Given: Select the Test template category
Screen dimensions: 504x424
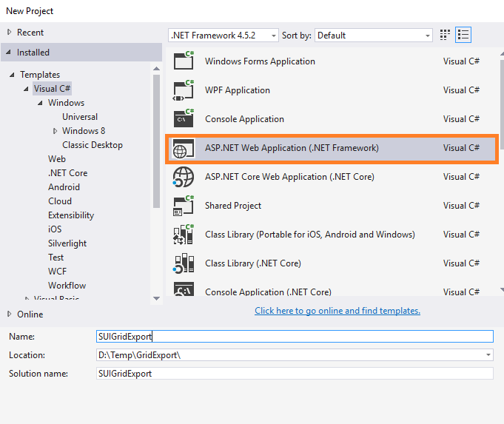Looking at the screenshot, I should (56, 258).
